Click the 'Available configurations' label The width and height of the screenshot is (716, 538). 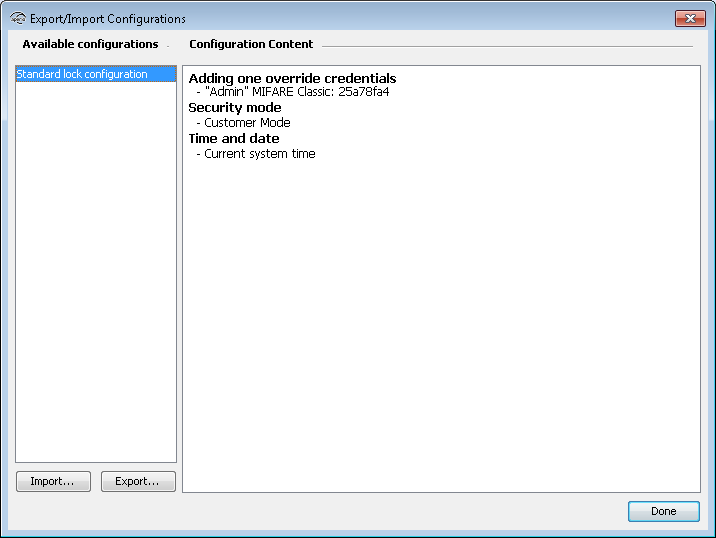90,44
